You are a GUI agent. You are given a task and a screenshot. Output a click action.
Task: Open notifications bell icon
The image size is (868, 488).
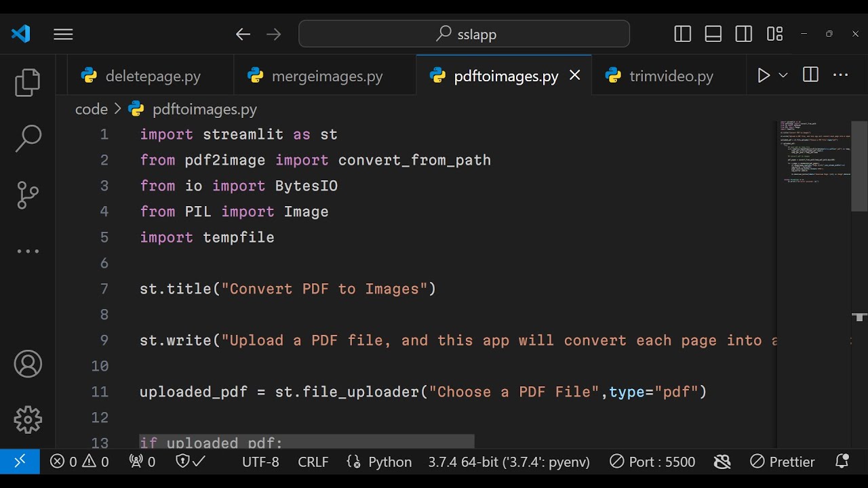(842, 462)
